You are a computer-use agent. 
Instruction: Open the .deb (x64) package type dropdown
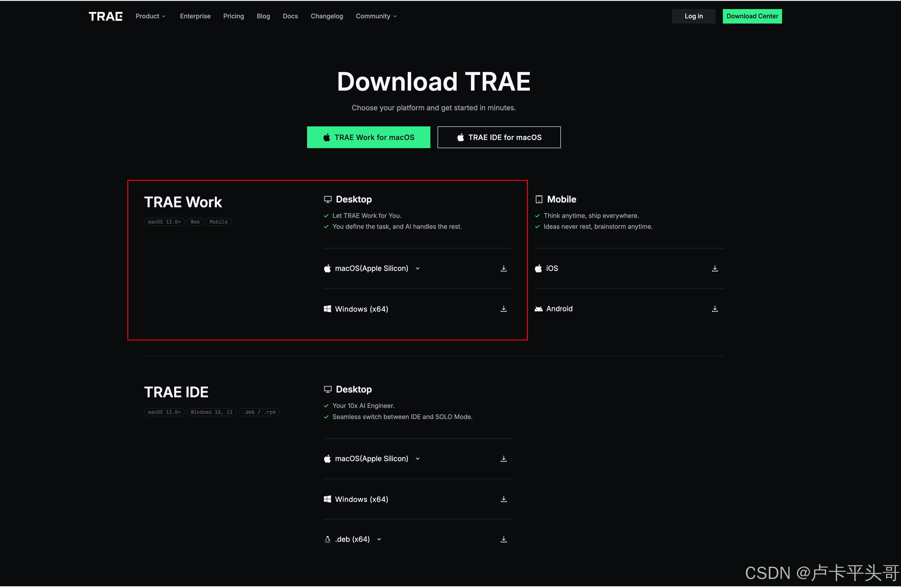[379, 539]
